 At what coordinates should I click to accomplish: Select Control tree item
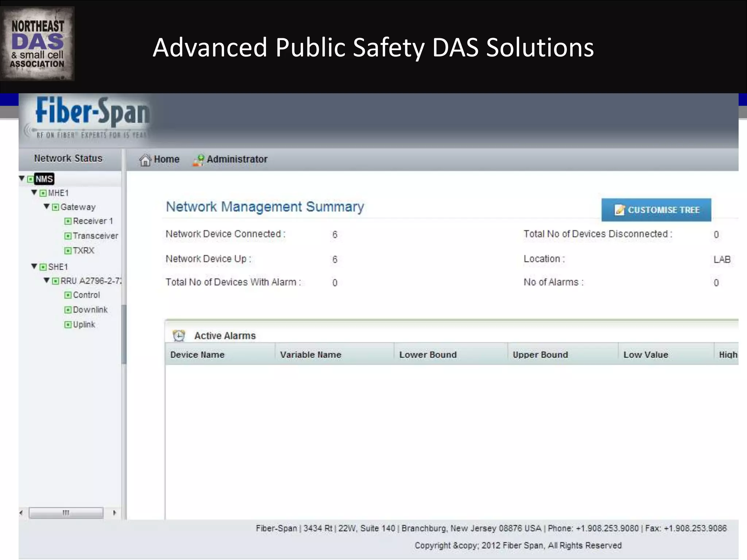pyautogui.click(x=86, y=295)
